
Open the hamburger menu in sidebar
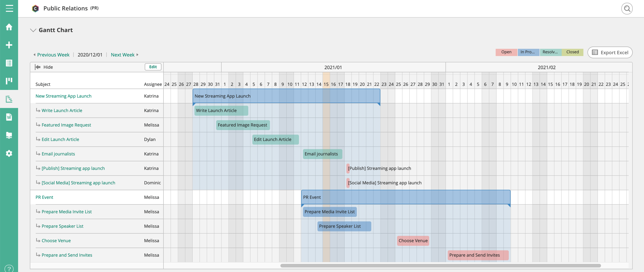pos(9,8)
